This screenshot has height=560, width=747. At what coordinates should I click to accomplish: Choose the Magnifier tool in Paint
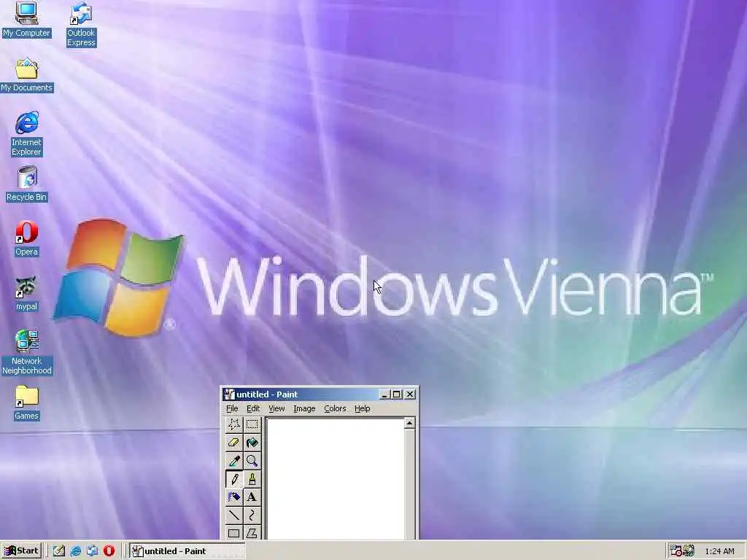252,461
